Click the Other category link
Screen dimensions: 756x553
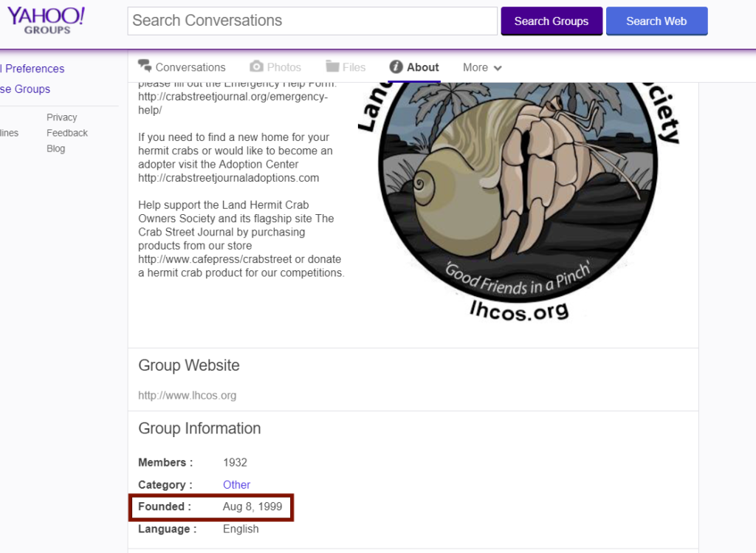coord(236,484)
